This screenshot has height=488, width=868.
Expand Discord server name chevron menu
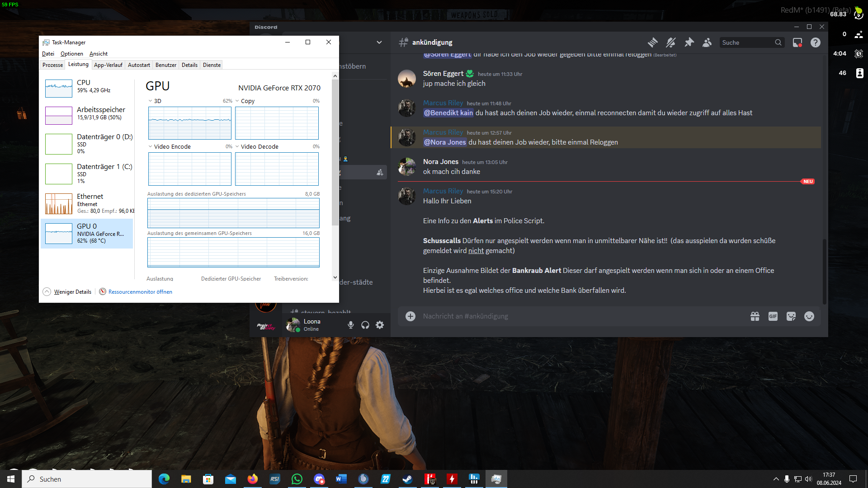coord(379,42)
